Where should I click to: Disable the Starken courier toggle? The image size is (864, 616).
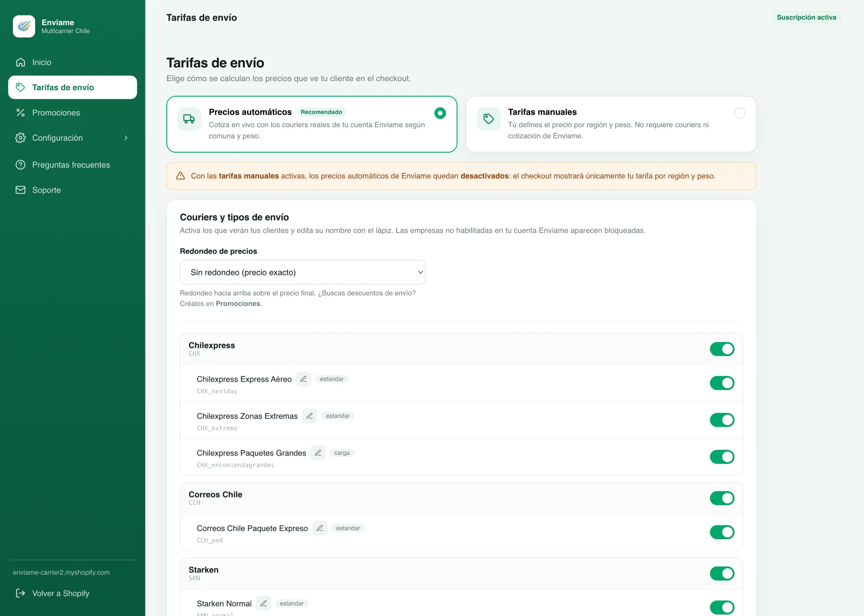pos(722,574)
